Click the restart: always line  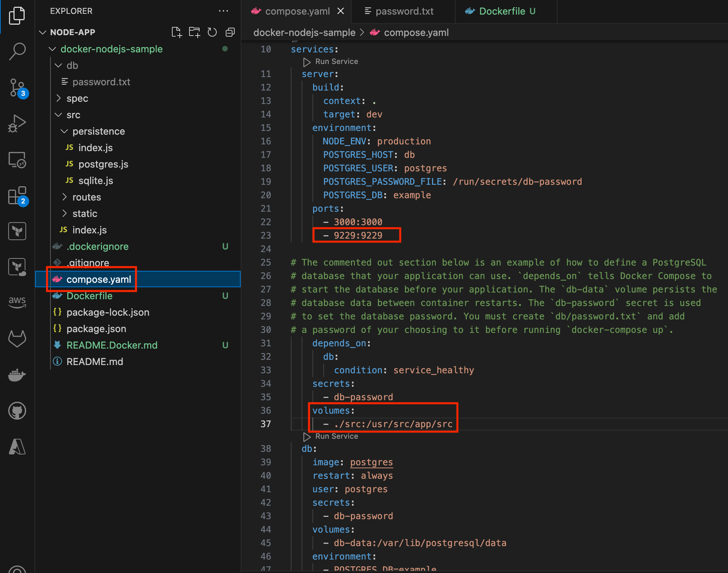(353, 476)
